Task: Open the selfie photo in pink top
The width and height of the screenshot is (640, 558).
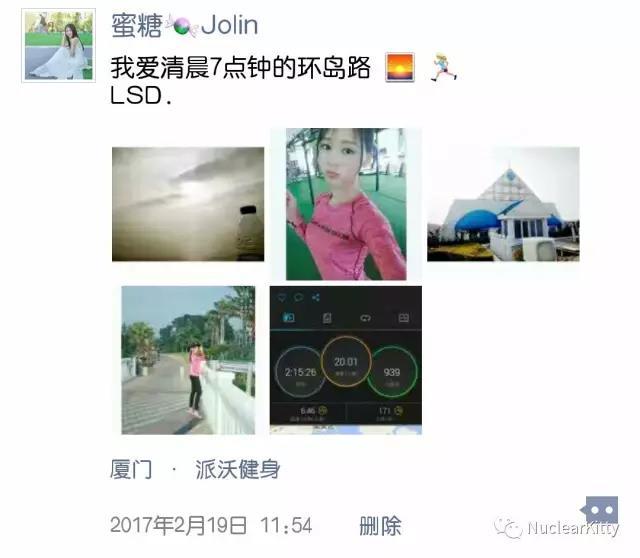Action: click(346, 204)
